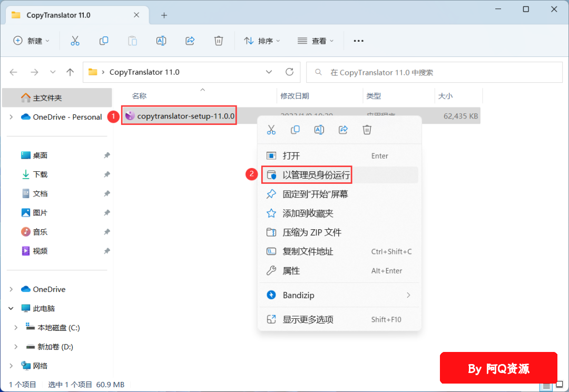Image resolution: width=569 pixels, height=392 pixels.
Task: Sort by 大小 column header
Action: [x=445, y=96]
